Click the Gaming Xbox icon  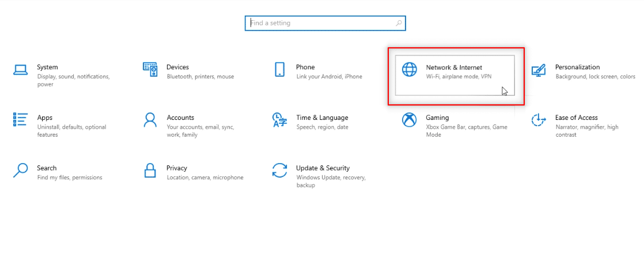pyautogui.click(x=409, y=120)
